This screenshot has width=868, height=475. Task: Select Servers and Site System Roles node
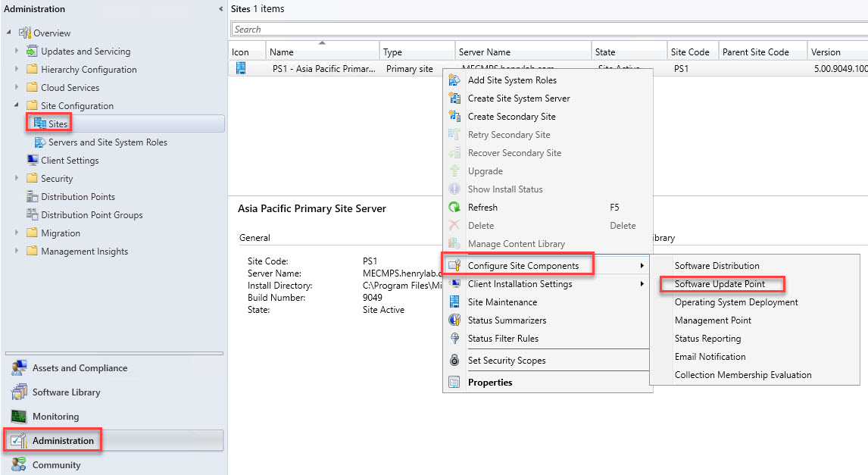(108, 142)
